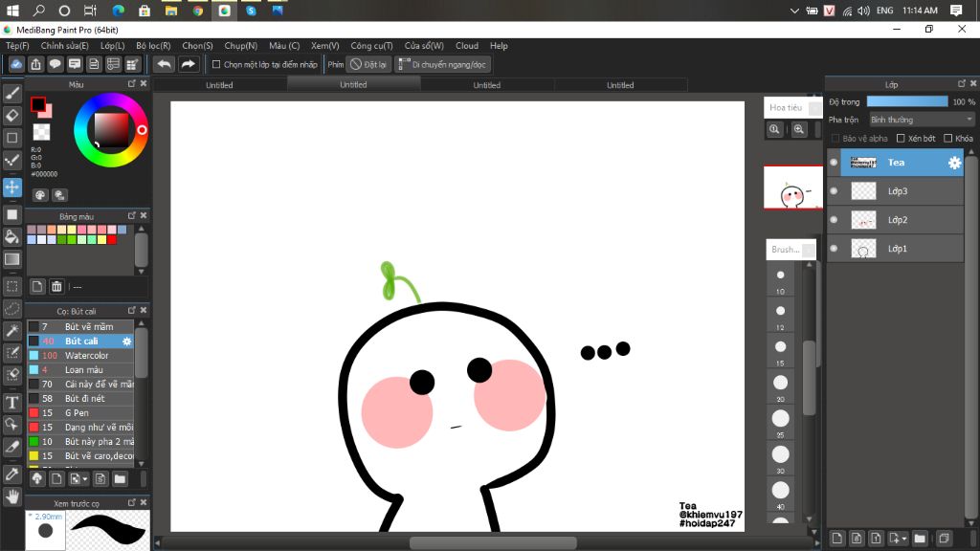This screenshot has height=551, width=980.
Task: Choose the Magic Wand tool
Action: coord(12,331)
